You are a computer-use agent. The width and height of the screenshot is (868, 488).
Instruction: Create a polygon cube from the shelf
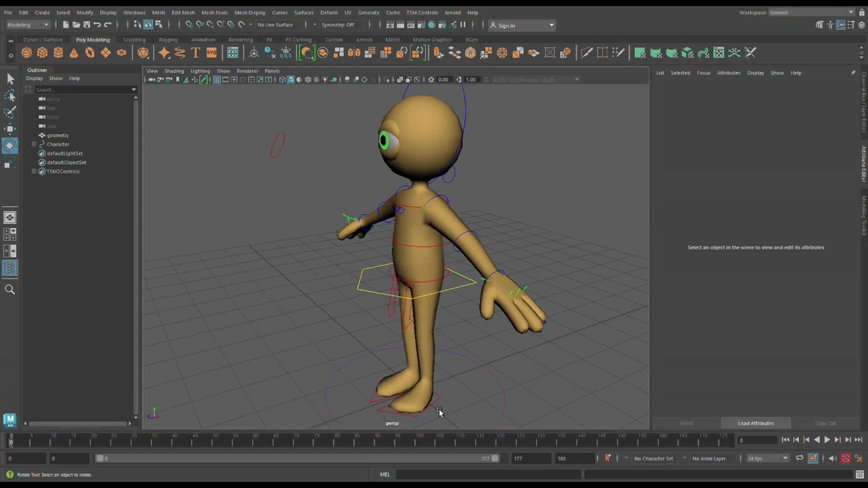point(42,52)
